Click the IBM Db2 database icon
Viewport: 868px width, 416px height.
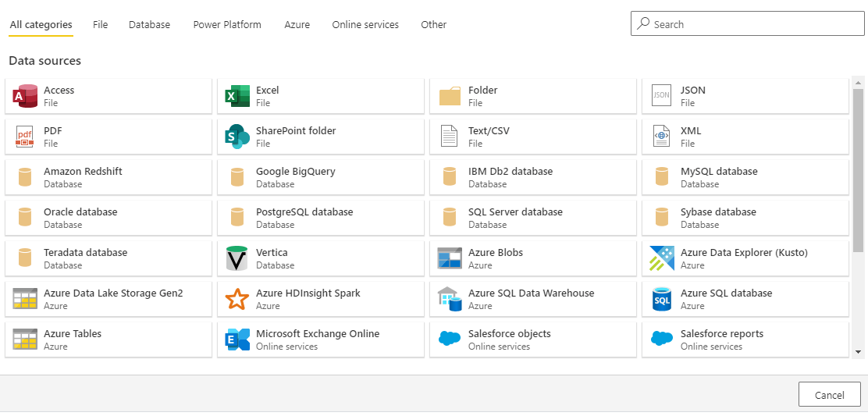coord(450,177)
